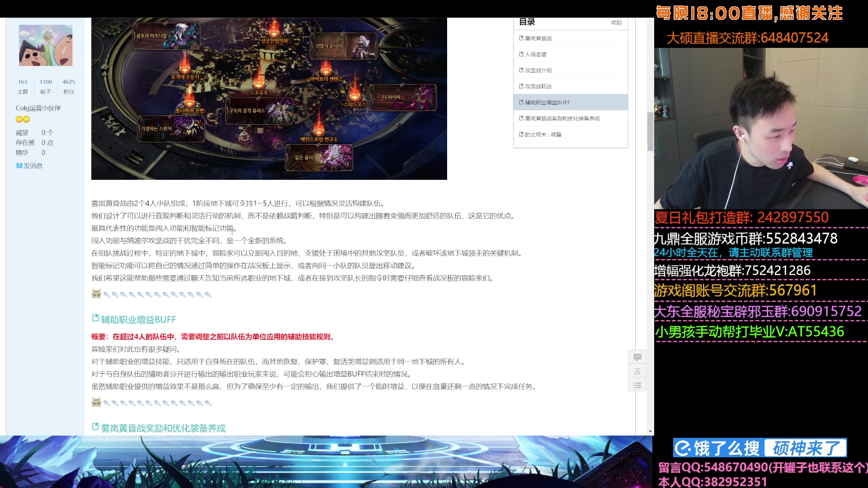Click the red 概要 summary line
Viewport: 868px width, 488px height.
(x=213, y=337)
